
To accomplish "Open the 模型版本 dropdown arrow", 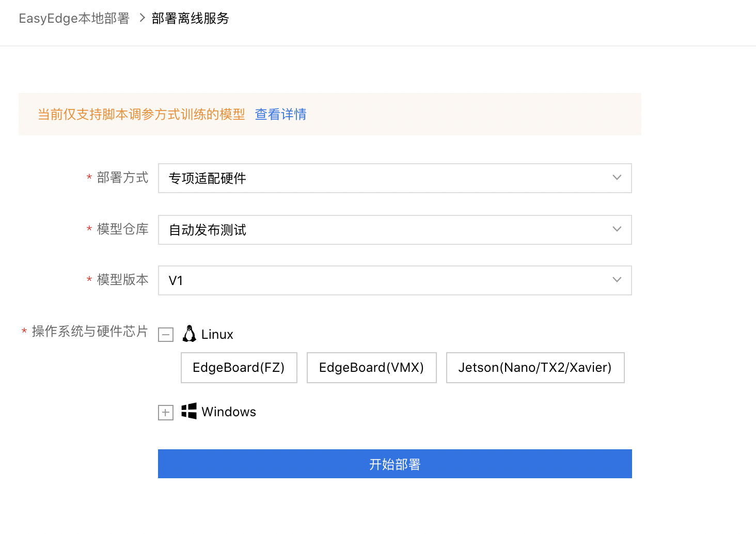I will 617,280.
